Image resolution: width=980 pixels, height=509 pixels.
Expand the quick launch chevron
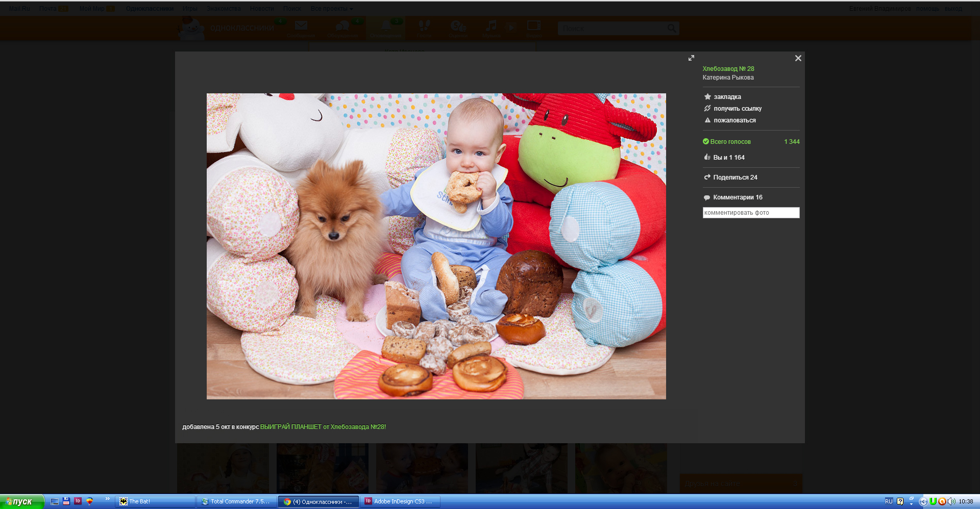[x=107, y=499]
